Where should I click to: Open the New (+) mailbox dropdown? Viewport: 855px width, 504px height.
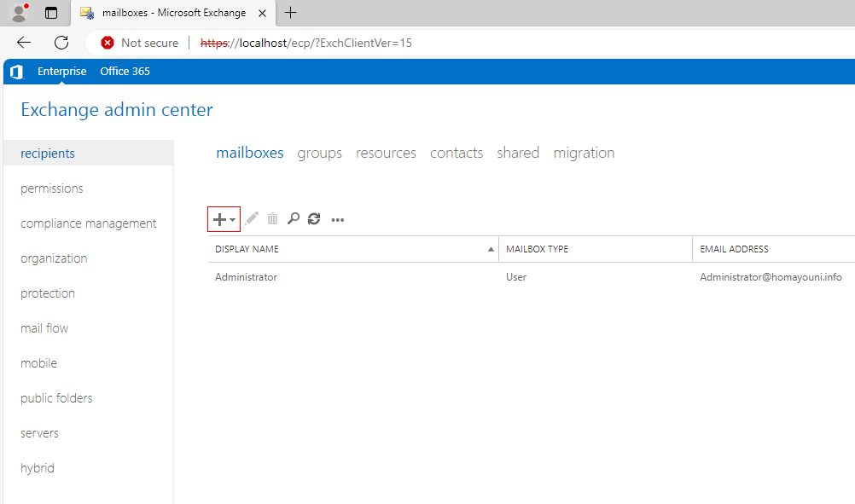pos(224,219)
